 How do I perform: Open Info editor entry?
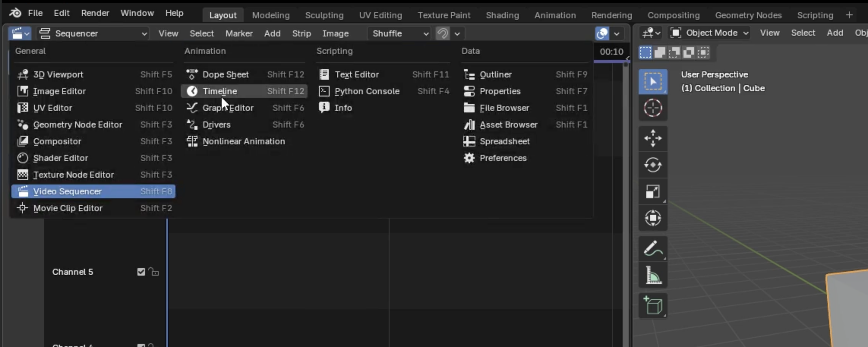pos(383,108)
